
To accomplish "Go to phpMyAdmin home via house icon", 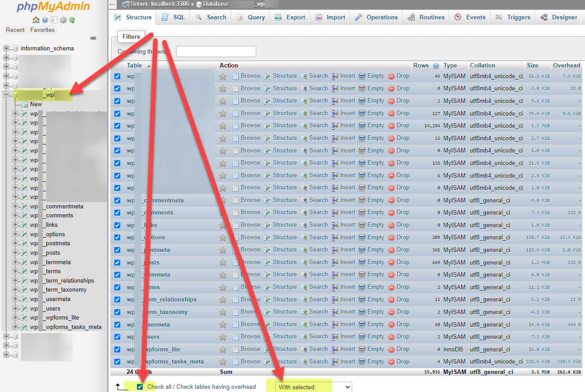I will coord(36,20).
